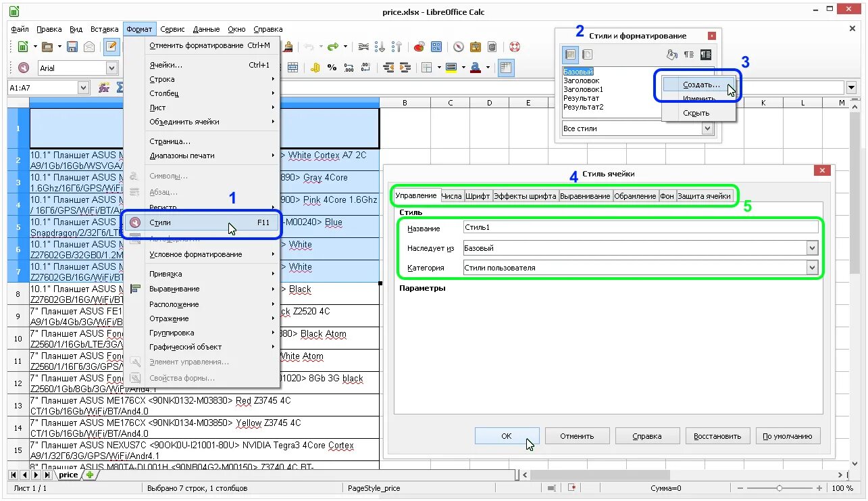Switch to the 'Шрифт' tab
The width and height of the screenshot is (868, 501).
point(478,196)
